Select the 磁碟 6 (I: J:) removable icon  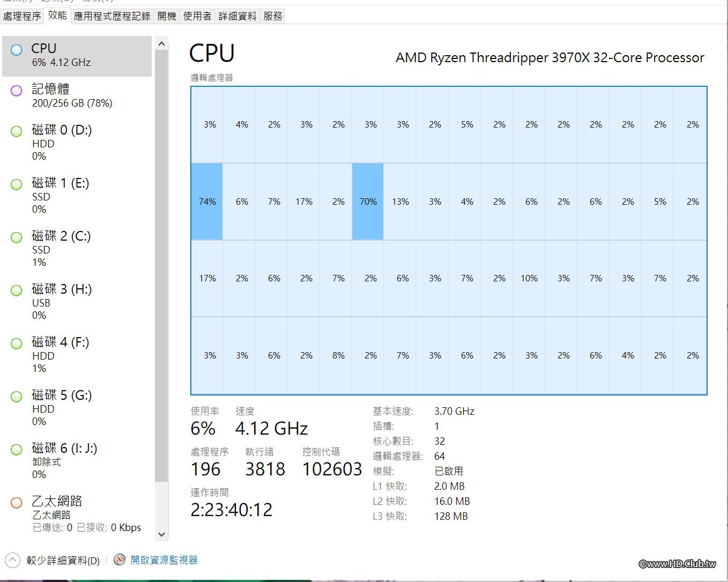point(17,450)
